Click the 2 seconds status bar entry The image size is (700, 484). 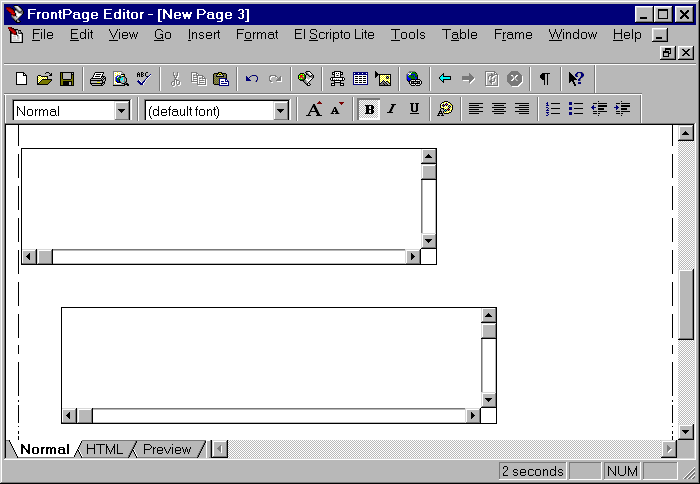(x=532, y=471)
